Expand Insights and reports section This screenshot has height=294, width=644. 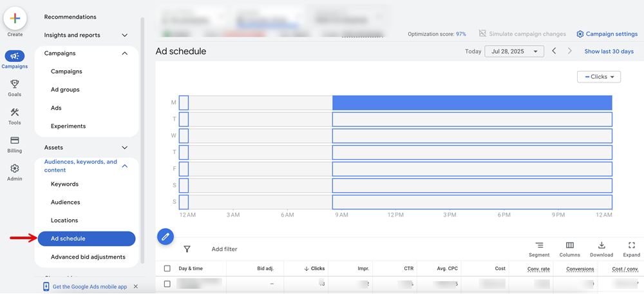point(125,35)
